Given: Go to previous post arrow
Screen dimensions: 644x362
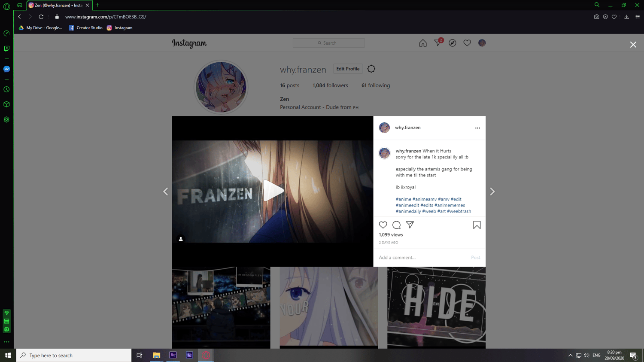Looking at the screenshot, I should pyautogui.click(x=166, y=192).
